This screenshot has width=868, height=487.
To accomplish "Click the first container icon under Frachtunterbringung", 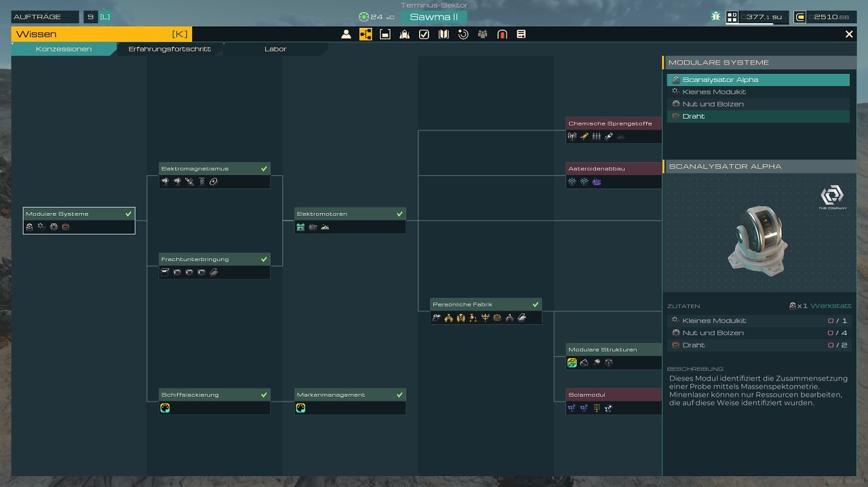I will pos(165,272).
